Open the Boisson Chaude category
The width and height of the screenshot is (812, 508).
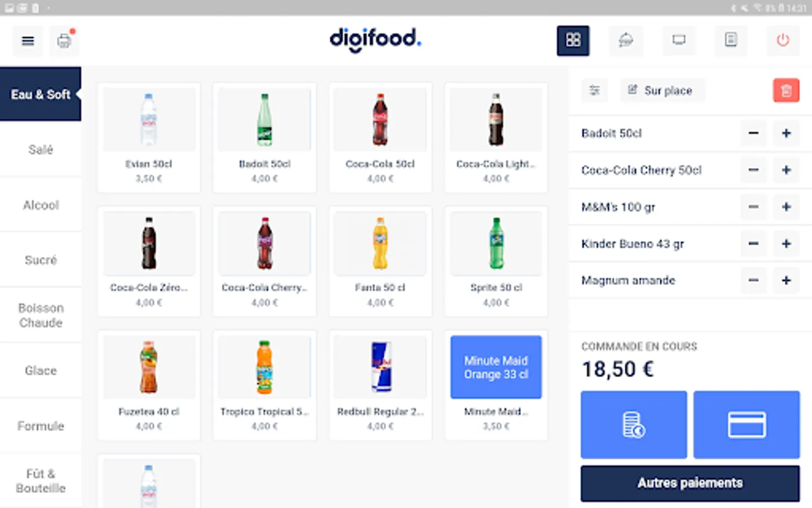pyautogui.click(x=41, y=316)
